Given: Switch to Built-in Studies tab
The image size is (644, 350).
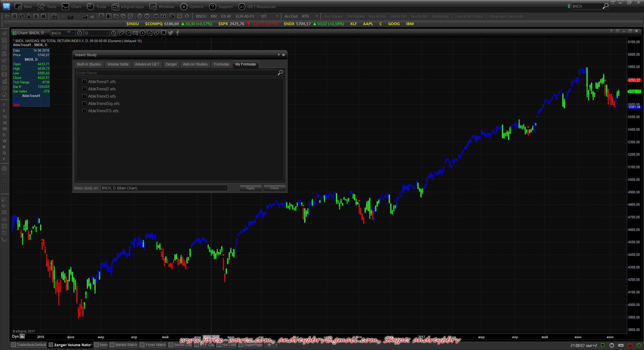Looking at the screenshot, I should [x=89, y=64].
